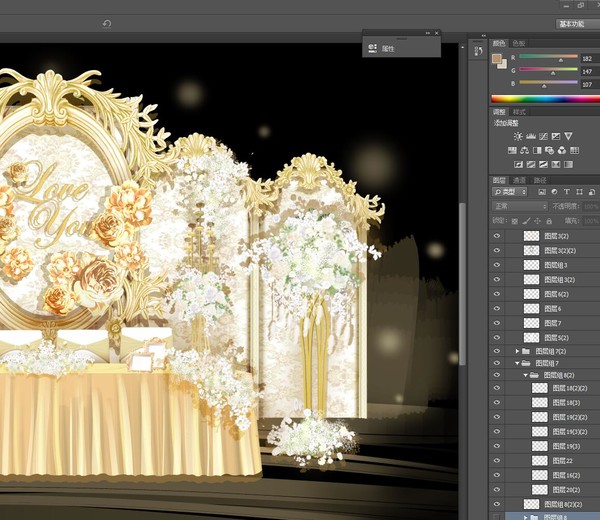Open the 属性 properties panel icon
This screenshot has height=520, width=600.
372,48
